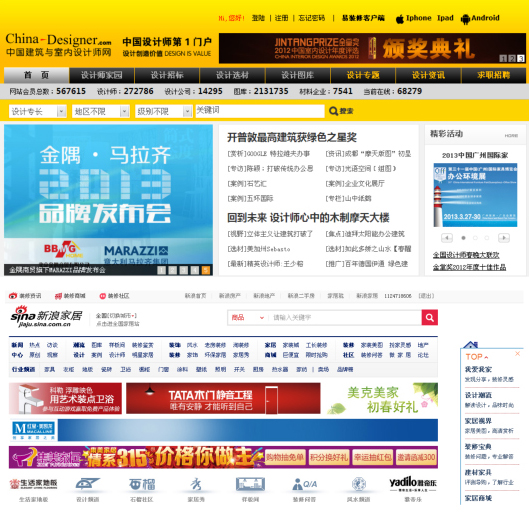Open headline 开普敦最高建筑获绿色之星奖
Screen dimensions: 529x514
click(x=292, y=137)
